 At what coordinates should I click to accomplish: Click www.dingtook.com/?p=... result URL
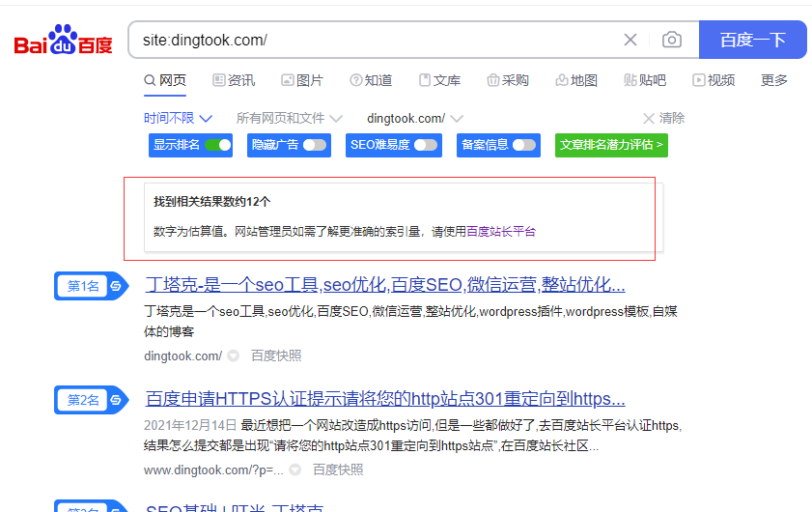click(x=213, y=470)
